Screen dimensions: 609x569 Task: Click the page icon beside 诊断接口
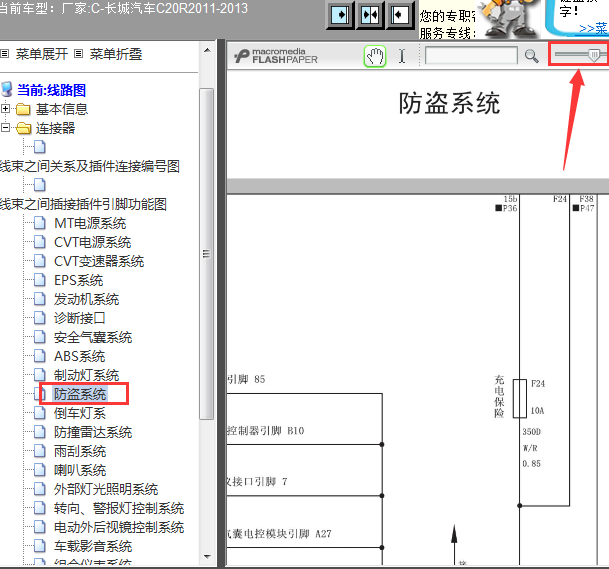(x=39, y=318)
